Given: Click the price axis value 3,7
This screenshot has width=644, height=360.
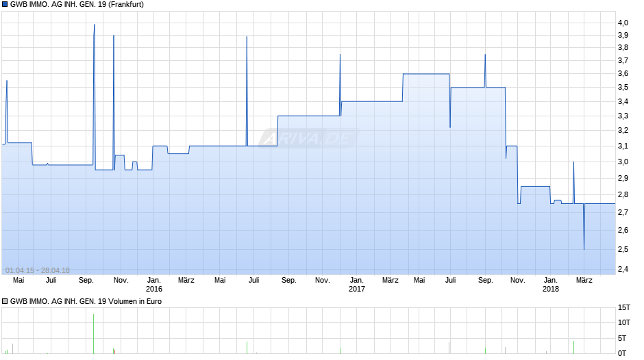Looking at the screenshot, I should pos(623,61).
